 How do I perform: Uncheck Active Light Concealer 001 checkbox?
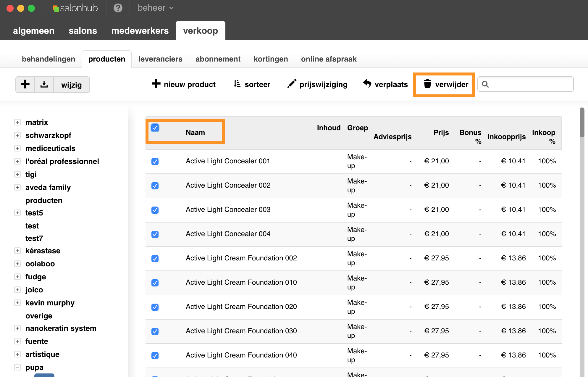click(x=155, y=162)
